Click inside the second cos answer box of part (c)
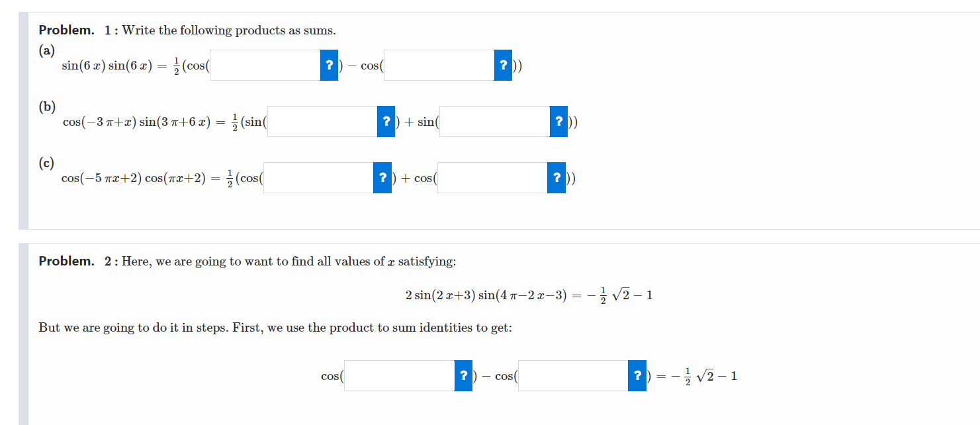Image resolution: width=980 pixels, height=425 pixels. point(493,177)
